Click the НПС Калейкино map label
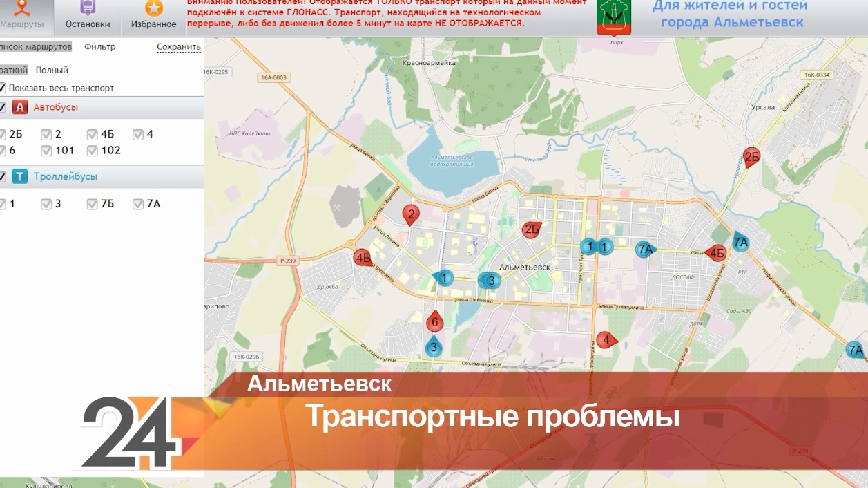868x488 pixels. click(248, 134)
